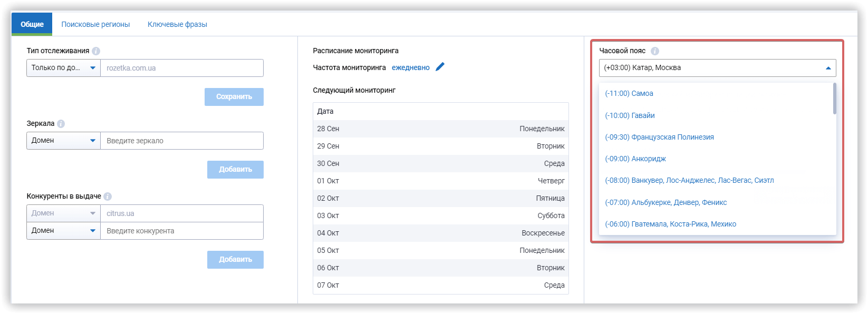Show info for "Конкуренты в выдаче"
The height and width of the screenshot is (314, 868).
pyautogui.click(x=108, y=196)
